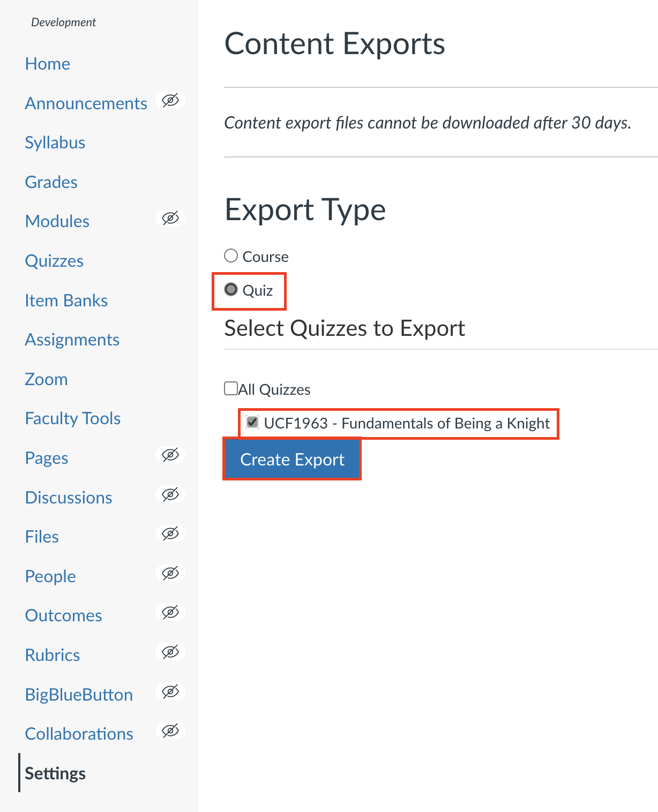Viewport: 658px width, 812px height.
Task: Go to Syllabus
Action: tap(55, 142)
